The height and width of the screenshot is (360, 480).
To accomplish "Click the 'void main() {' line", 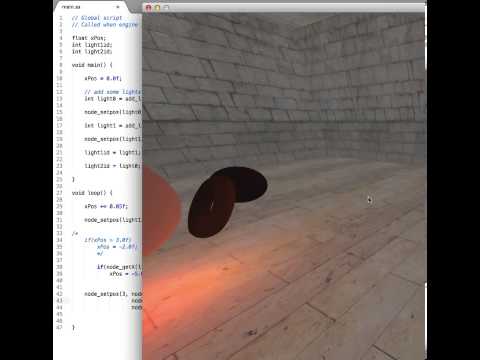I will (x=92, y=65).
